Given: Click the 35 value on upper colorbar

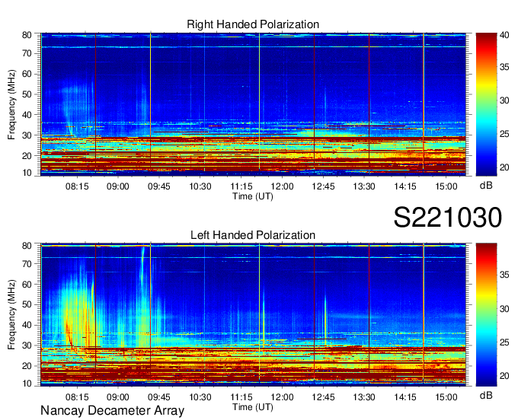Looking at the screenshot, I should coord(504,67).
